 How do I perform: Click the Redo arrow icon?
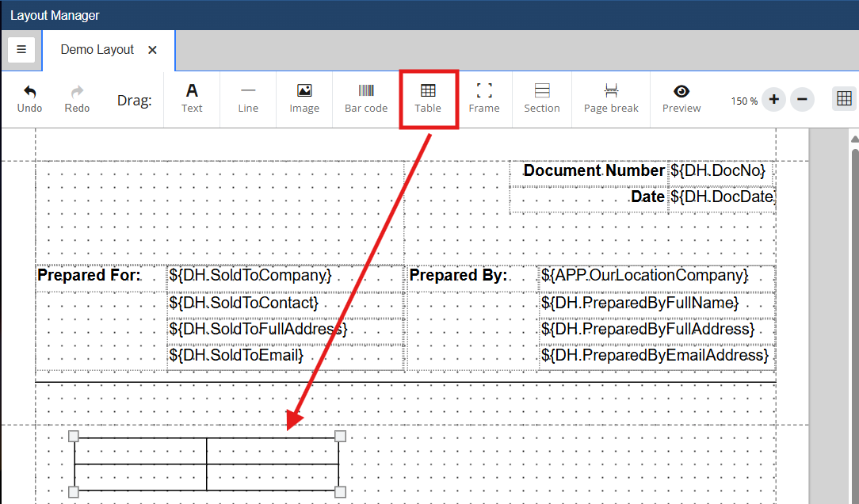pos(77,91)
